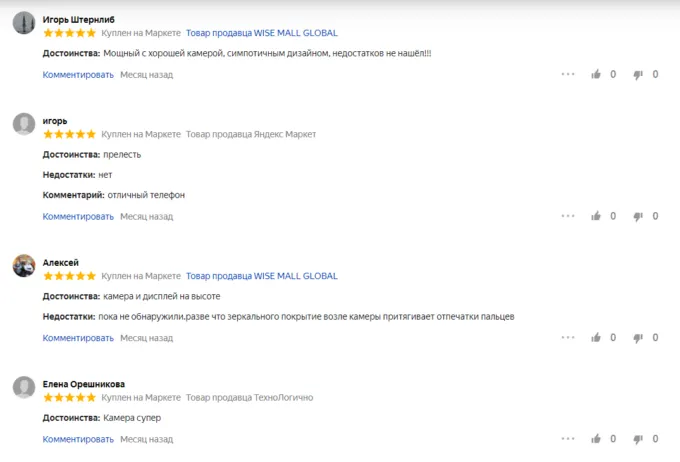
Task: Click "Комментировать" under Игорь Штернлиб's review
Action: point(78,74)
